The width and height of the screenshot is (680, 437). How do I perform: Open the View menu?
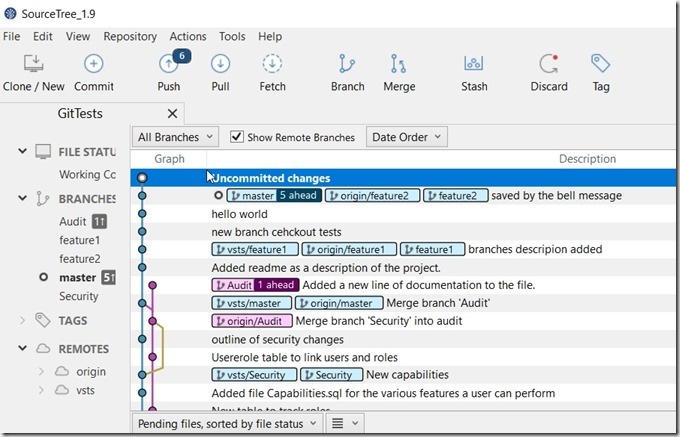coord(78,36)
